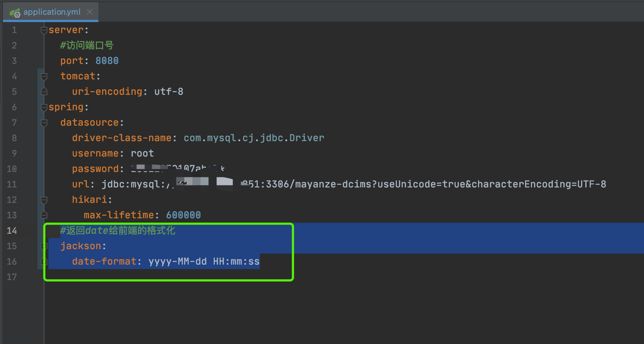Click fold end marker at uri-encoding line
Screen dimensions: 644x344
pos(44,92)
